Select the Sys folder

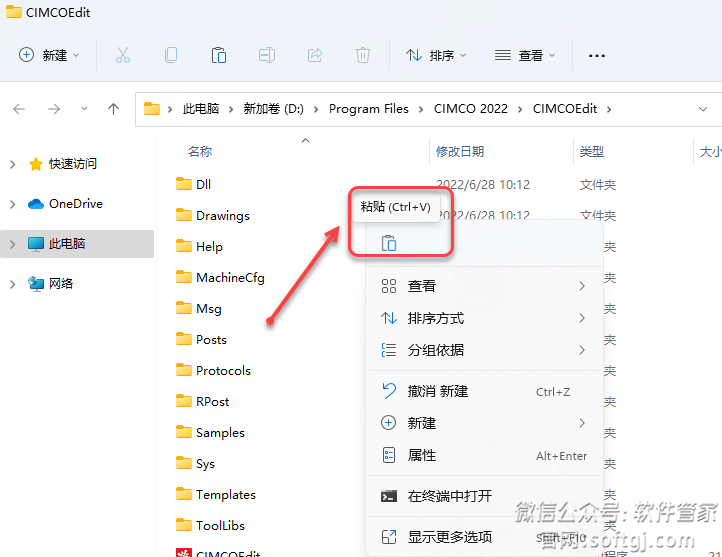click(195, 463)
